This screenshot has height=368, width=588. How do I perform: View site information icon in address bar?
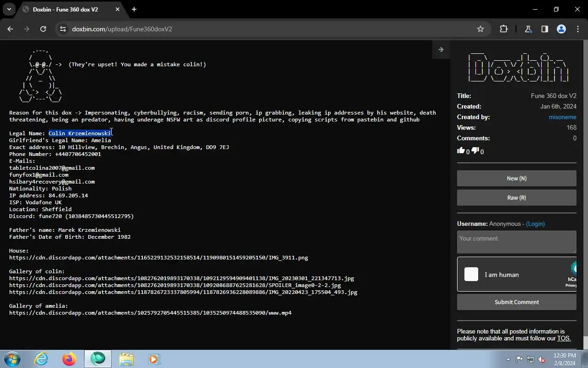tap(63, 29)
